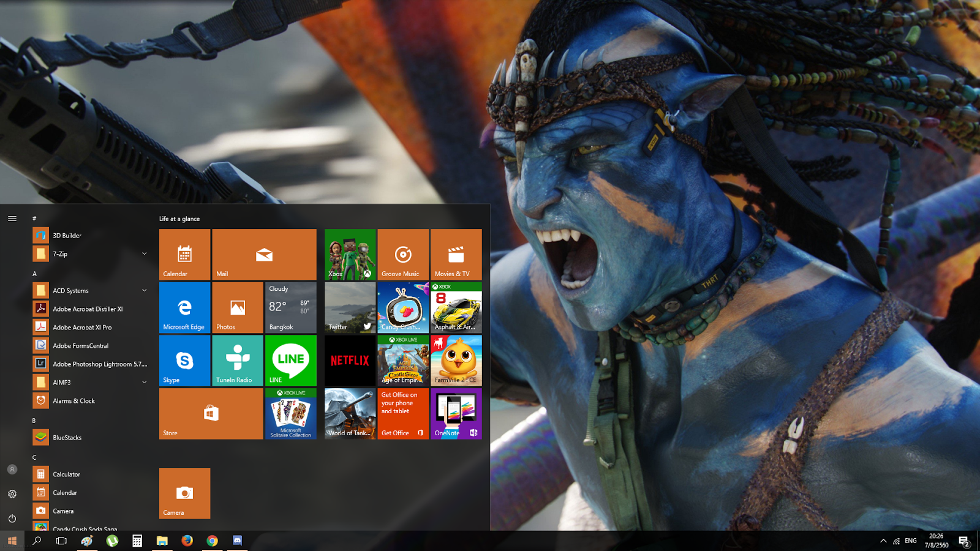Click the Windows Start button
The height and width of the screenshot is (551, 980).
pos(12,541)
